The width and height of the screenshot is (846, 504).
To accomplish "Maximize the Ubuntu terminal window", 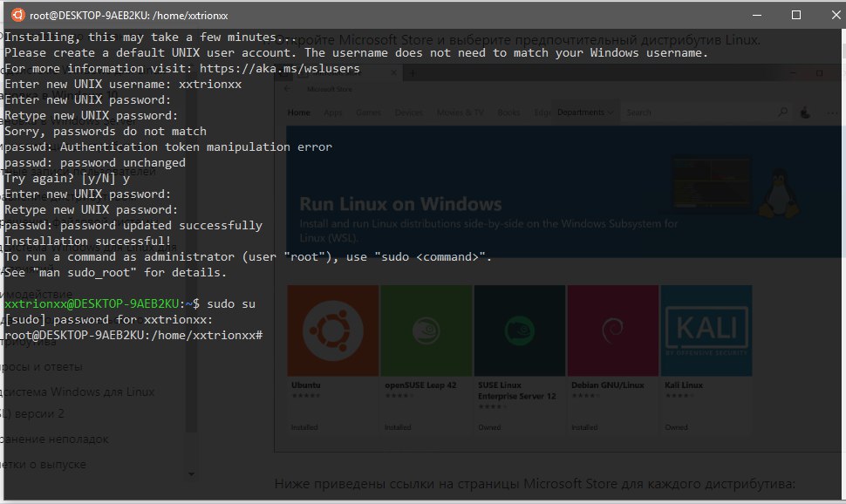I will [795, 15].
